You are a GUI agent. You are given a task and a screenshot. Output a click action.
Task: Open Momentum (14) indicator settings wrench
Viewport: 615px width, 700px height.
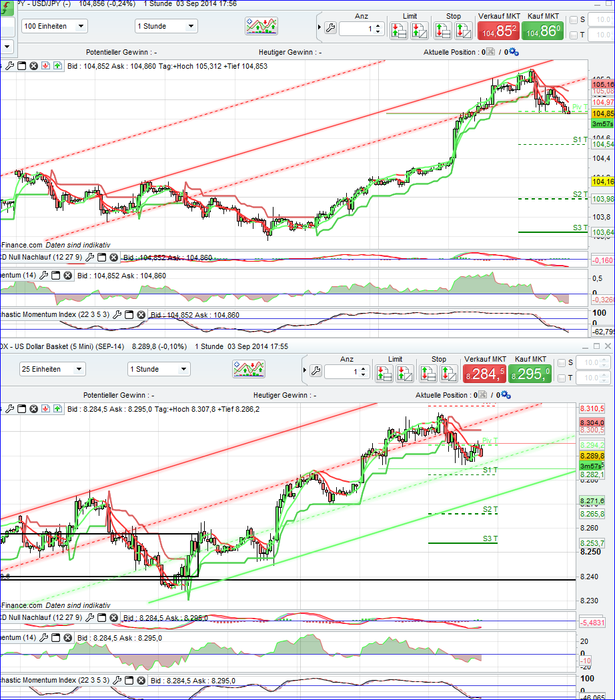coord(43,276)
